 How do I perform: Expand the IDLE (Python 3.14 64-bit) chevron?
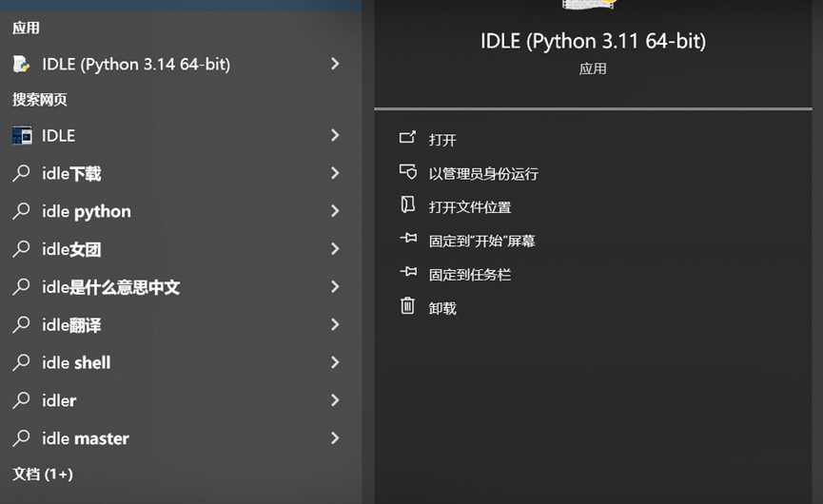pos(335,64)
